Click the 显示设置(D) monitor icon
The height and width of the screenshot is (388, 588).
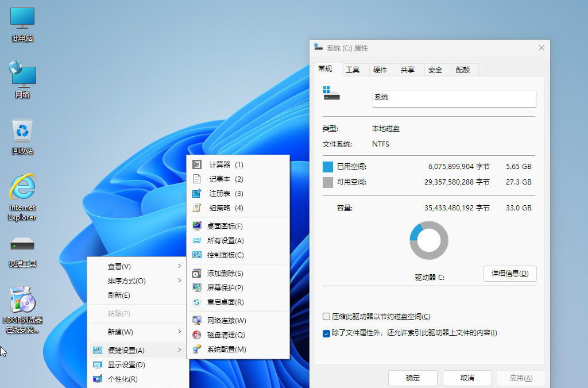coord(98,365)
